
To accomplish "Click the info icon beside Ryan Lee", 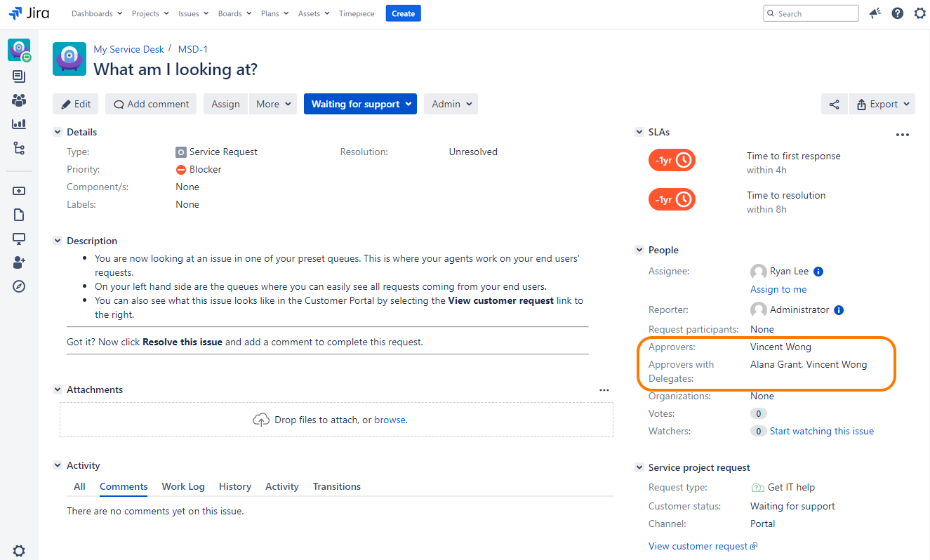I will [818, 272].
